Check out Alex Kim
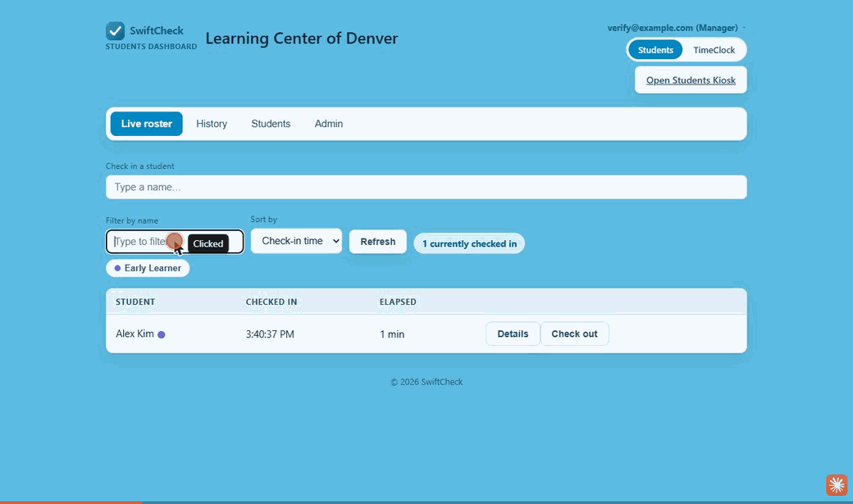Screen dimensions: 853x504 tap(574, 334)
